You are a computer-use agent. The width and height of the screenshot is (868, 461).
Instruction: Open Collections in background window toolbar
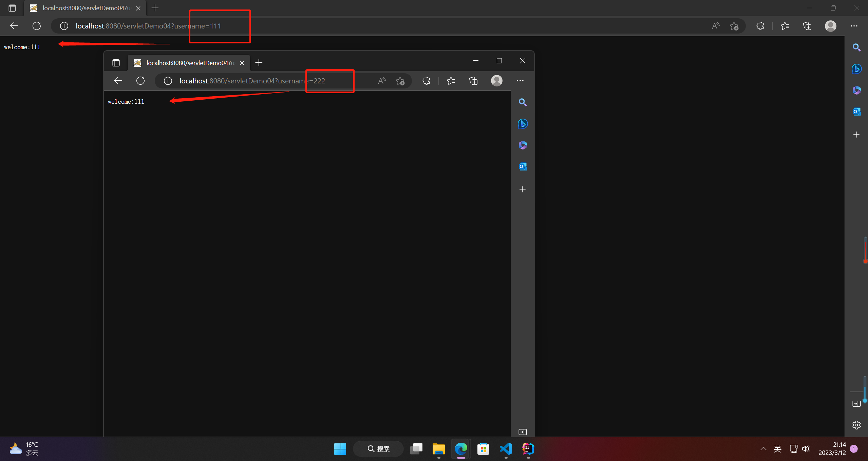[807, 26]
